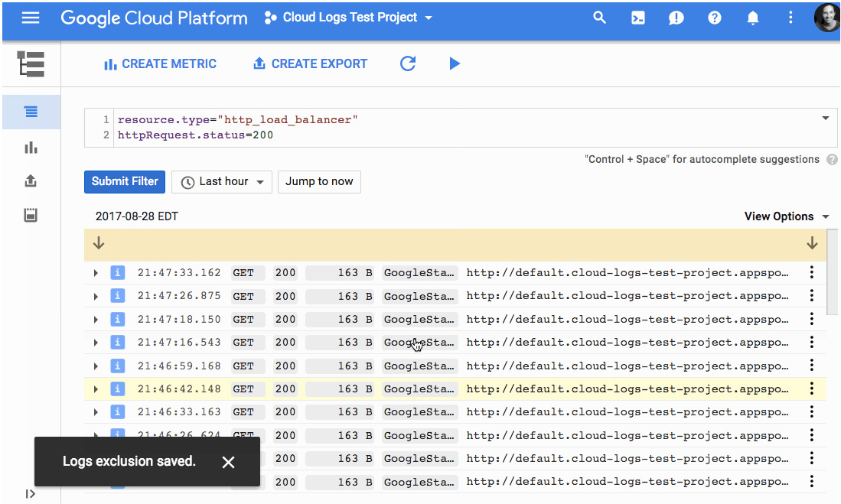The height and width of the screenshot is (504, 841).
Task: Click the search magnifier icon
Action: pyautogui.click(x=599, y=18)
